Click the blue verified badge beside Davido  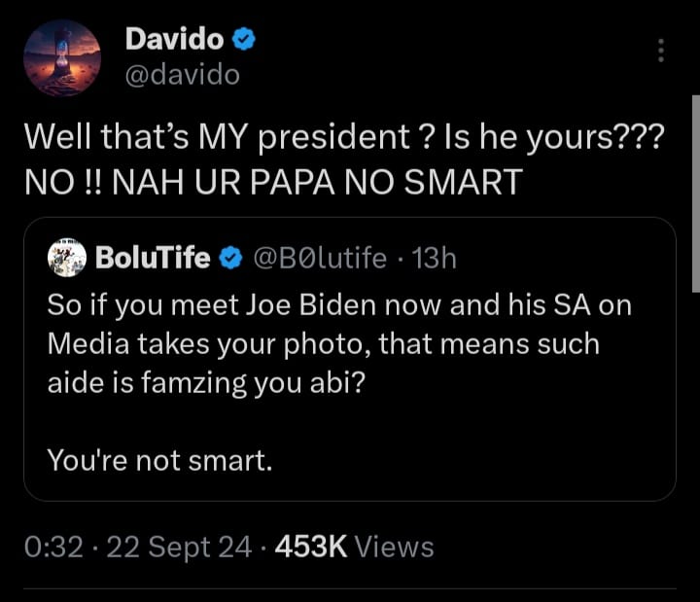(x=247, y=41)
